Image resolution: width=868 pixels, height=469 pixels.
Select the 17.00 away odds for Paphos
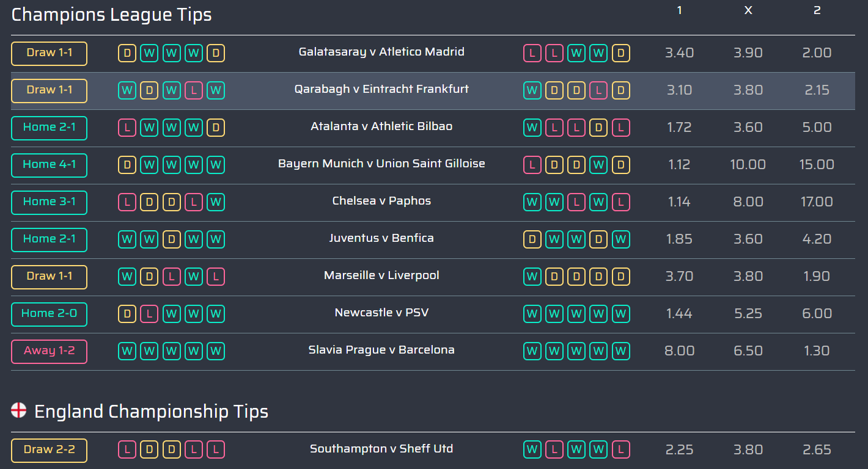pyautogui.click(x=817, y=202)
